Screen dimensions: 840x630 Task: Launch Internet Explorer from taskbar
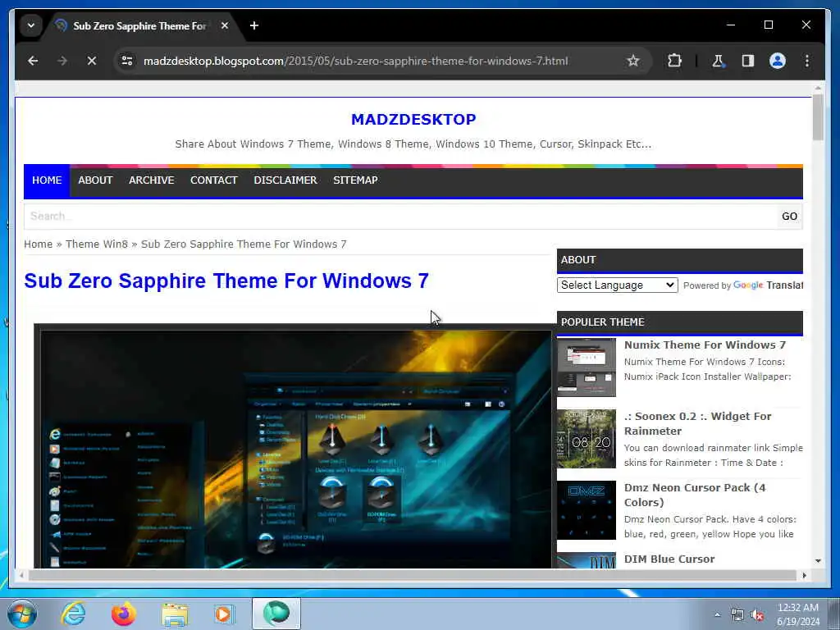(73, 614)
